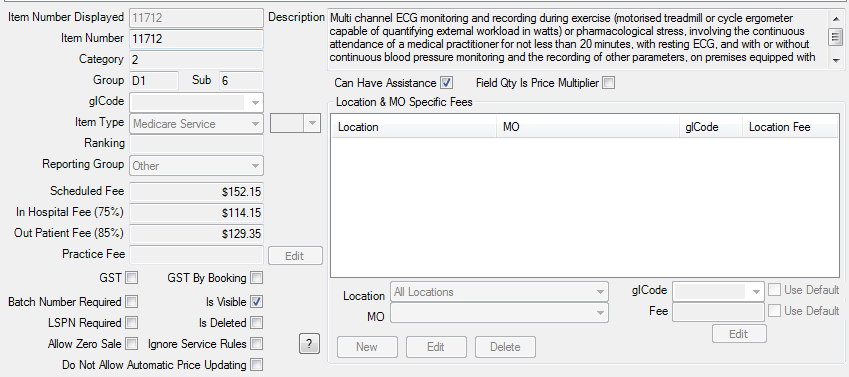Click description scrollbar up arrow
Viewport: 849px width, 377px height.
(x=835, y=18)
